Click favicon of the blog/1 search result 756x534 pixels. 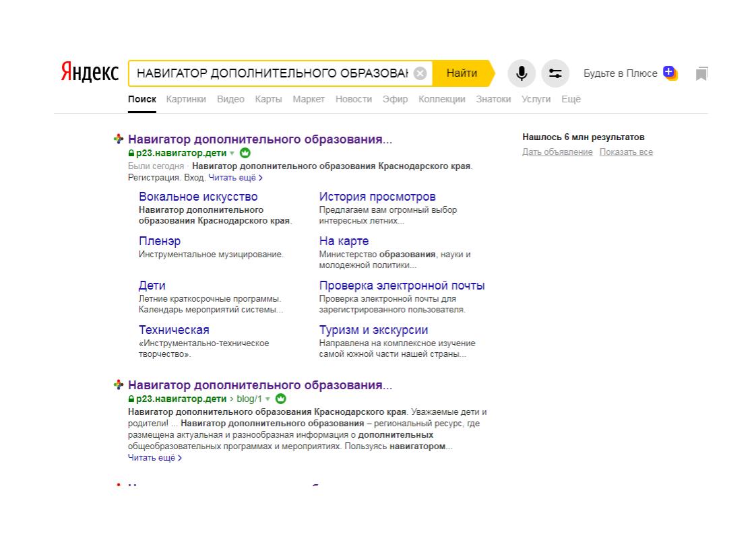(119, 385)
